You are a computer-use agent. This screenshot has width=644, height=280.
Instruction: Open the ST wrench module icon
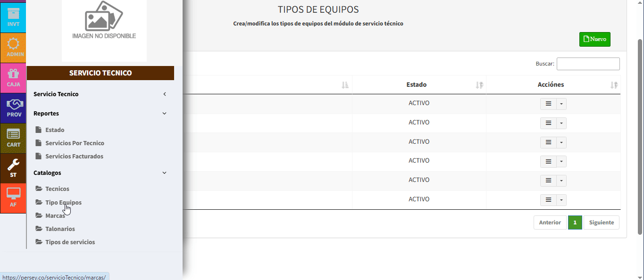click(13, 168)
